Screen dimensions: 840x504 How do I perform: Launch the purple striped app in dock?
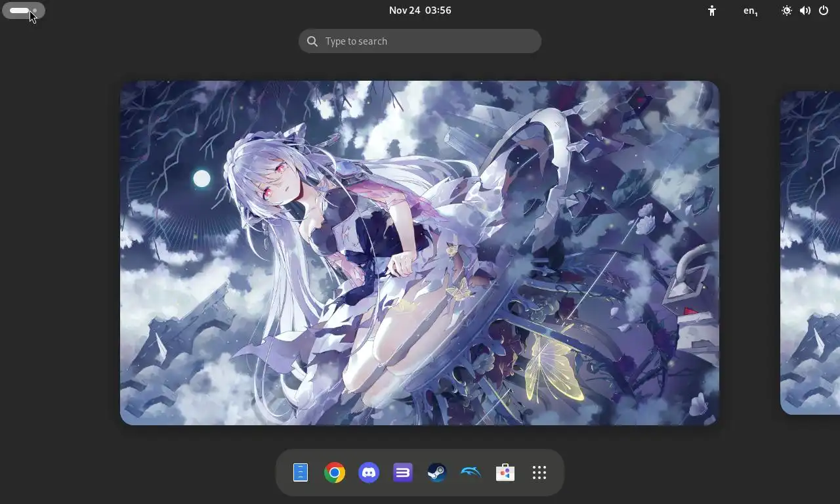(403, 472)
